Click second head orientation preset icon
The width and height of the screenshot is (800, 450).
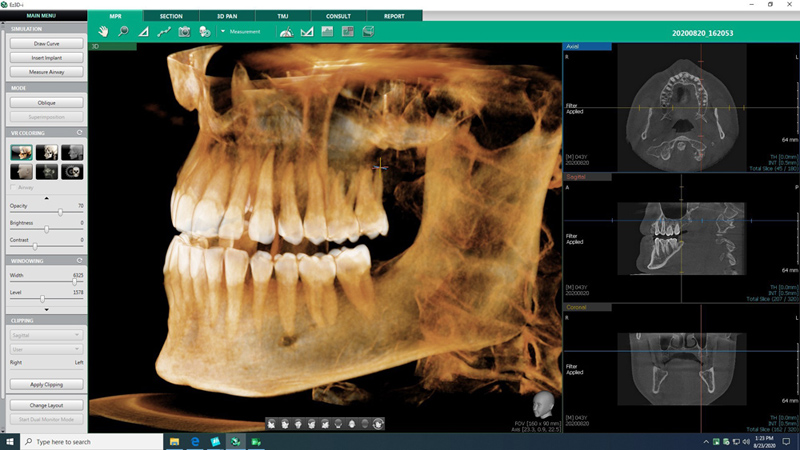pyautogui.click(x=285, y=424)
